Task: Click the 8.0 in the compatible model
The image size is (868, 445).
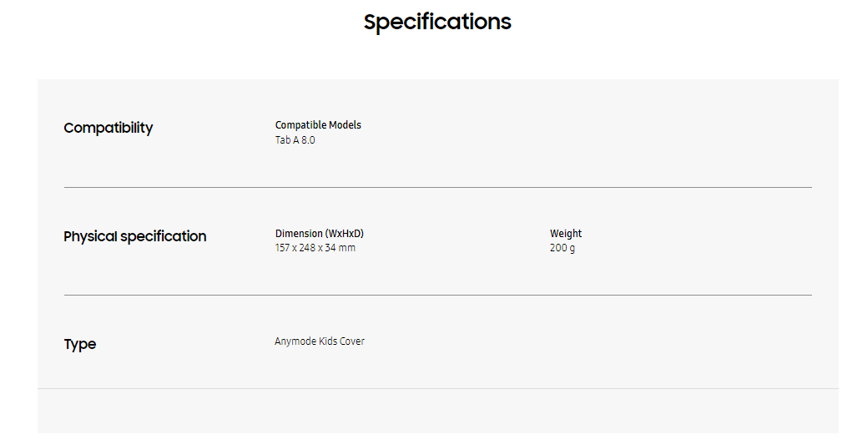Action: click(x=308, y=140)
